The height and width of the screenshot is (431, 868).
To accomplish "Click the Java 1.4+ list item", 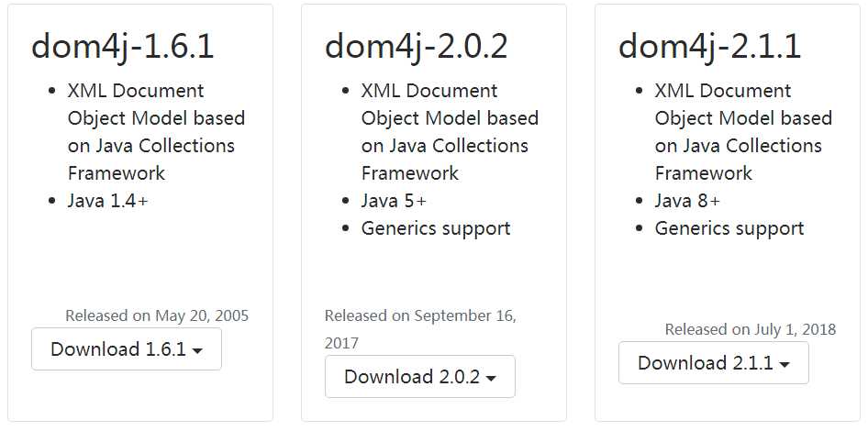I will [x=108, y=201].
